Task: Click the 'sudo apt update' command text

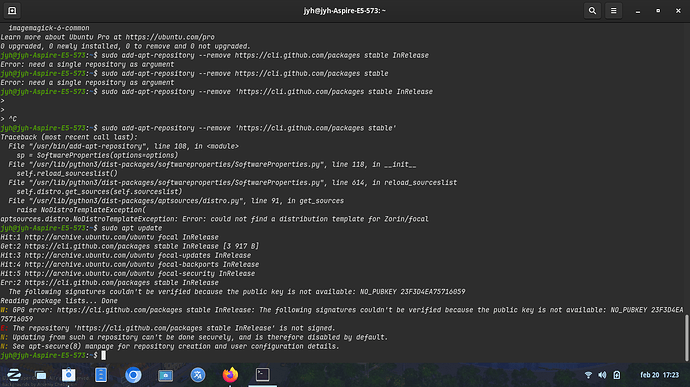Action: pyautogui.click(x=132, y=228)
